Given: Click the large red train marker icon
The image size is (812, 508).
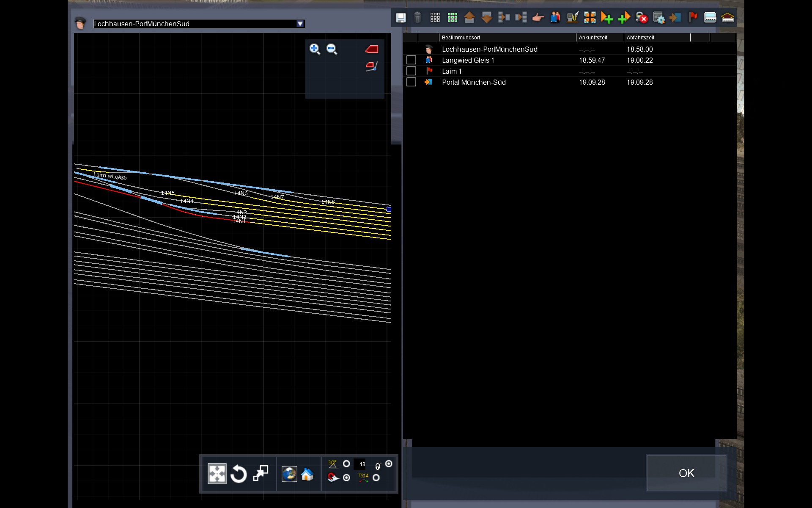Looking at the screenshot, I should tap(372, 50).
